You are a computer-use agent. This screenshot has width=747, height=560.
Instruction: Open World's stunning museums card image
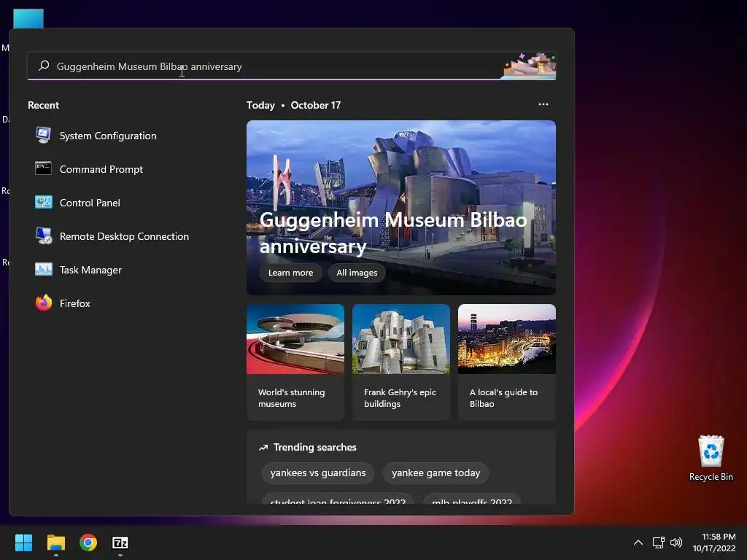coord(295,339)
